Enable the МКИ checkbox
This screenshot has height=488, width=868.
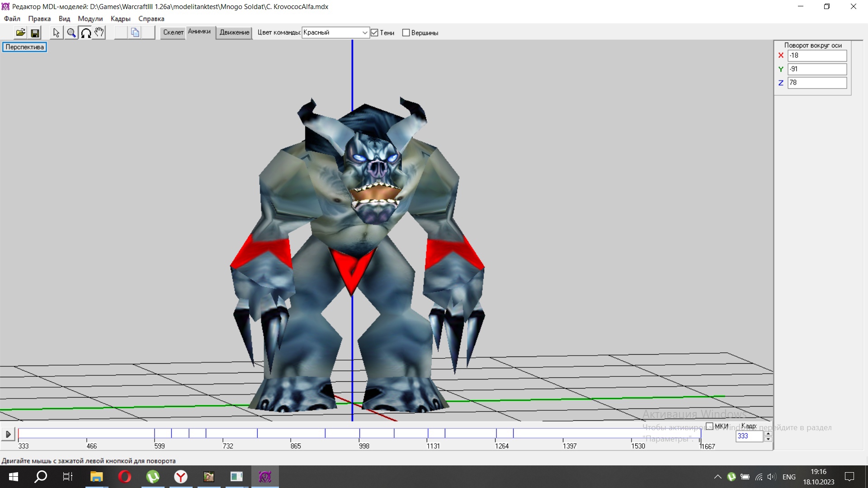click(709, 426)
